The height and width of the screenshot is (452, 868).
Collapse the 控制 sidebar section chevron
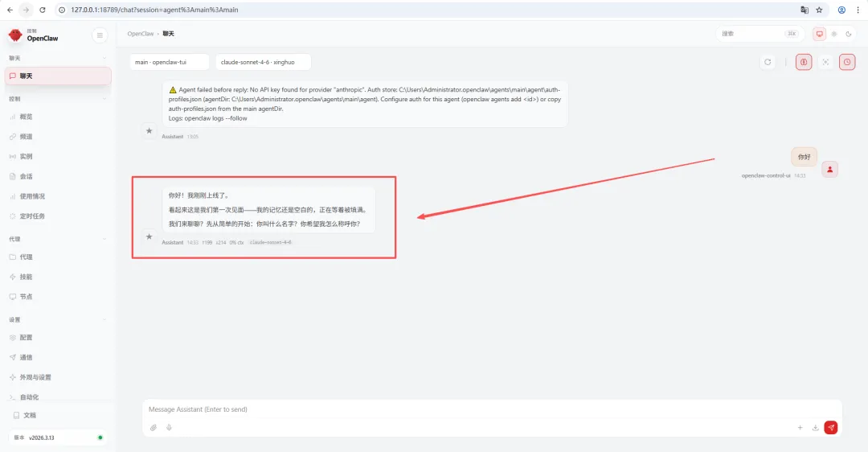[104, 99]
